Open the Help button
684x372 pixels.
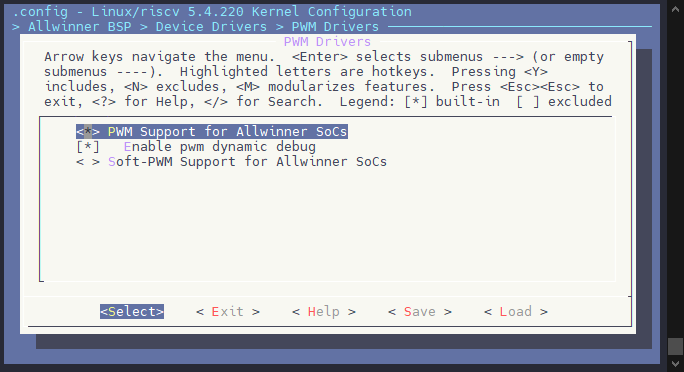pos(324,311)
